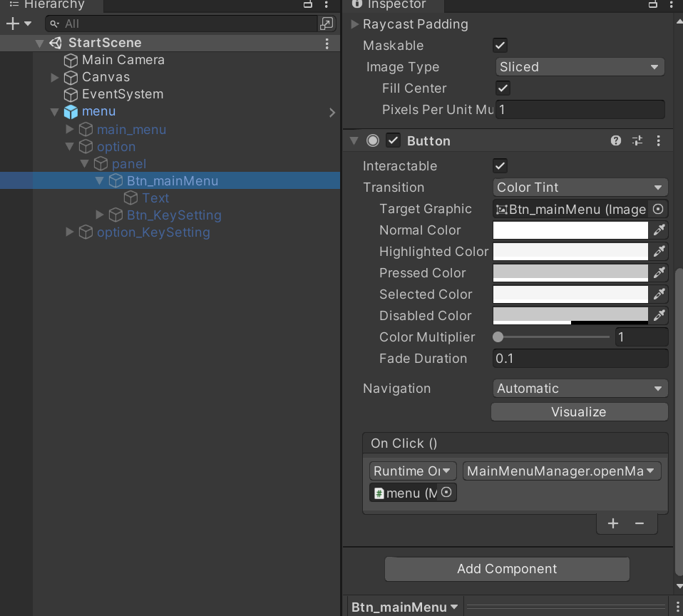Toggle the Fill Center checkbox
Image resolution: width=683 pixels, height=616 pixels.
(x=503, y=88)
